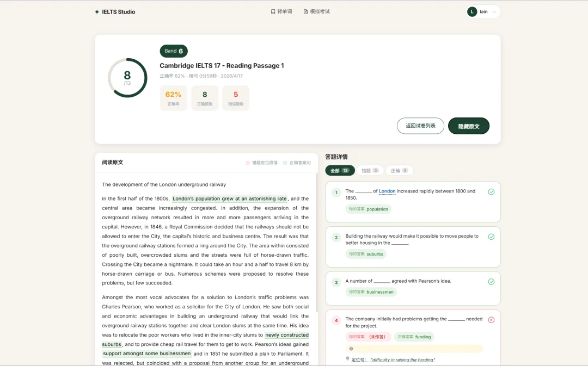Click the green checkmark icon on question 3
The height and width of the screenshot is (366, 588).
click(x=491, y=282)
